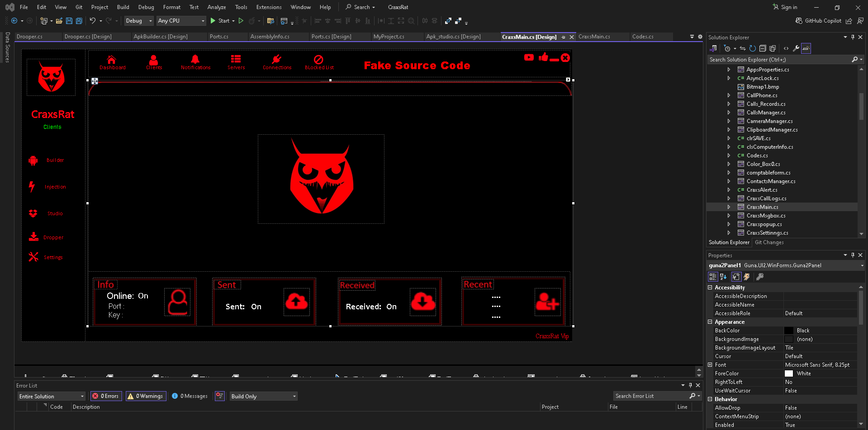The height and width of the screenshot is (430, 868).
Task: Click the Notifications bell icon
Action: pyautogui.click(x=195, y=59)
